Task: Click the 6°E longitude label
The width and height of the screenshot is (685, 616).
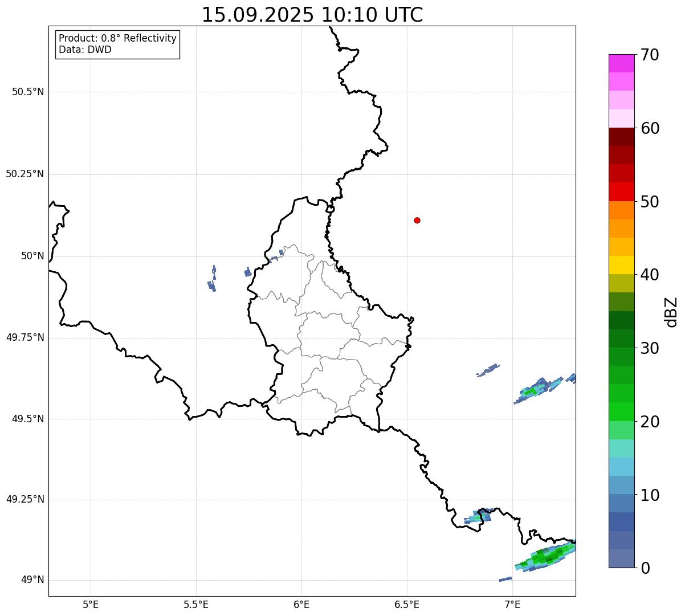Action: tap(301, 604)
